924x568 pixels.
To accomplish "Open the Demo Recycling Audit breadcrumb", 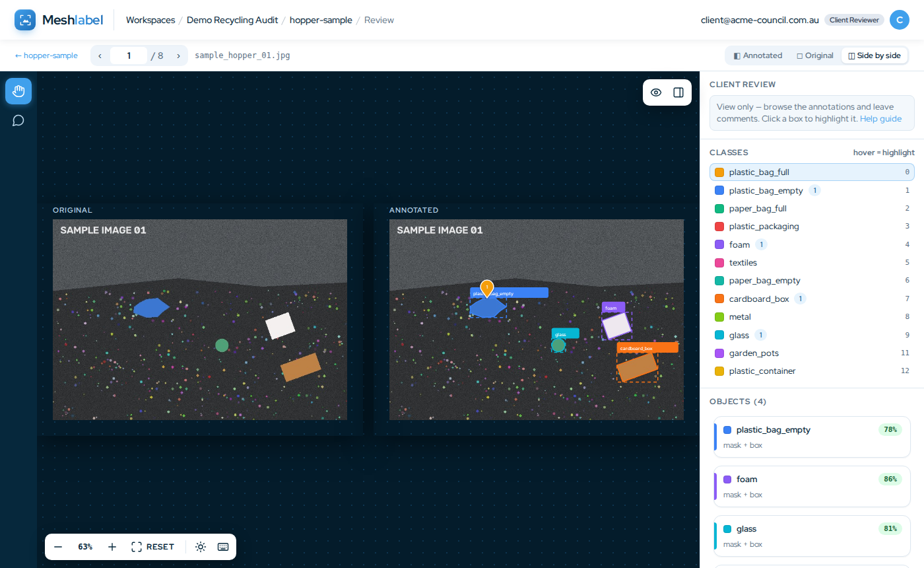I will pyautogui.click(x=232, y=20).
